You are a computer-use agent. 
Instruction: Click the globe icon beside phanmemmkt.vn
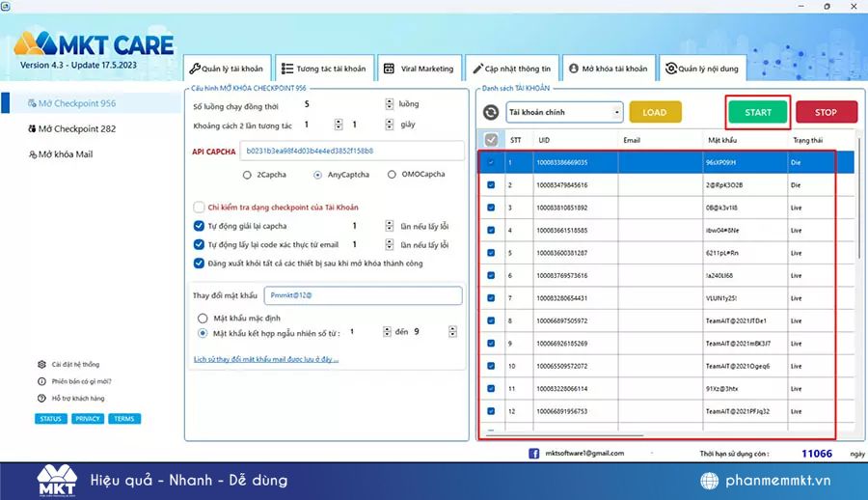tap(709, 481)
